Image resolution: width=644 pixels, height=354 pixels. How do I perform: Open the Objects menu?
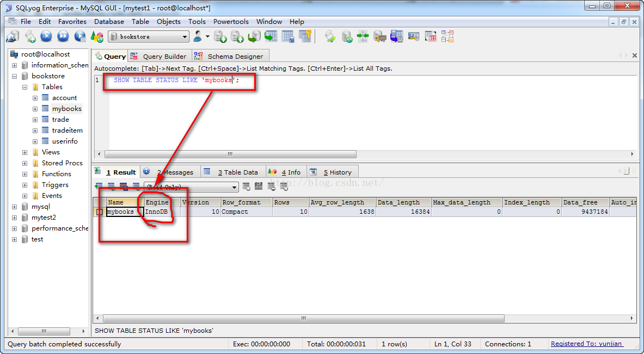(168, 21)
